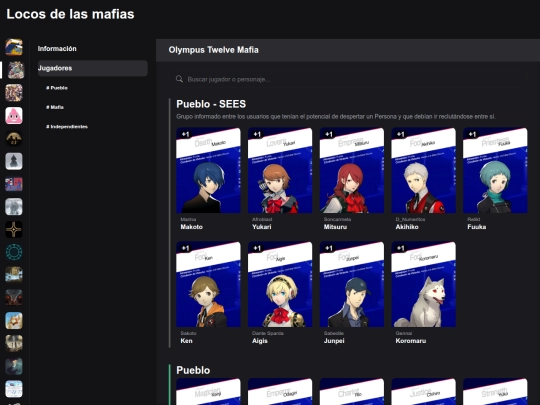Open the golden four-point star sidebar icon
This screenshot has height=405, width=540.
tap(14, 229)
